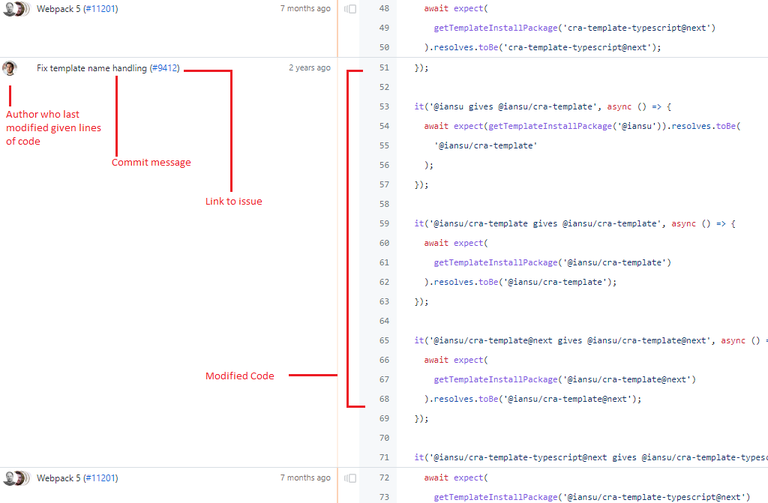
Task: Open the #9412 pull request link
Action: pyautogui.click(x=165, y=68)
